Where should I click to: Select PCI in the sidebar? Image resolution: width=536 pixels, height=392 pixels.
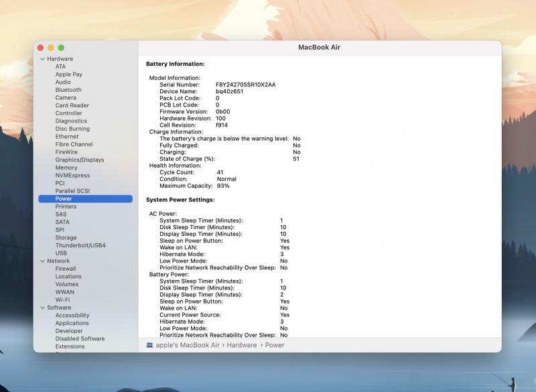click(x=60, y=183)
